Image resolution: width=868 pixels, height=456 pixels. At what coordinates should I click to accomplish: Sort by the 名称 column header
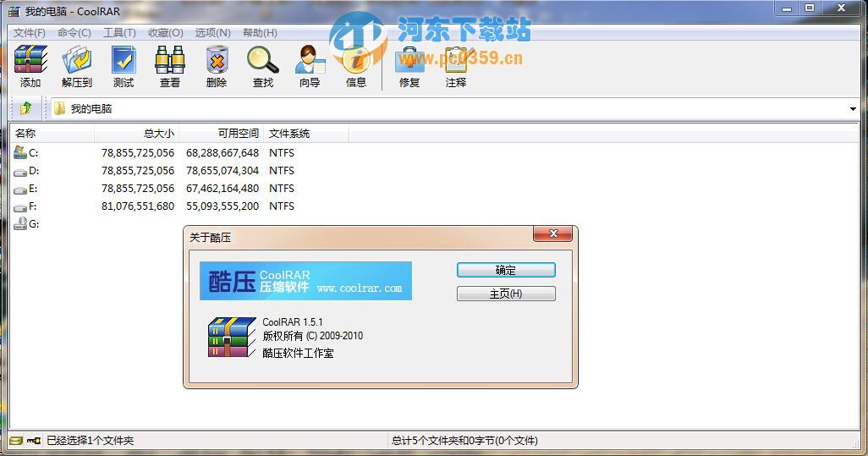[x=52, y=134]
